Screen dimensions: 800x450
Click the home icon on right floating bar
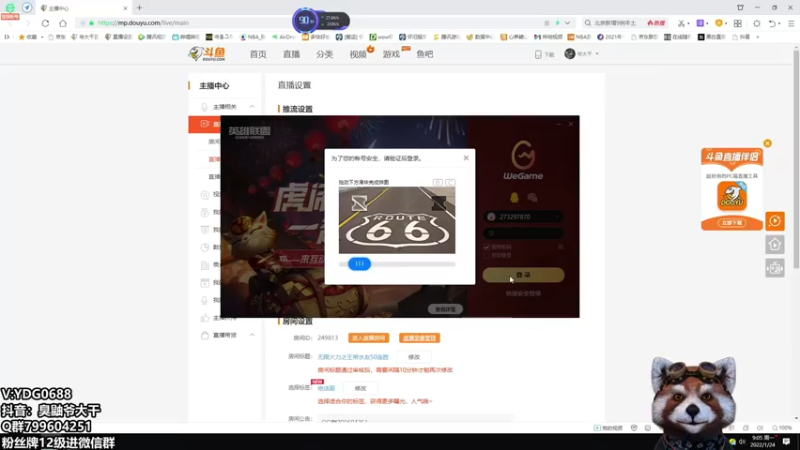pyautogui.click(x=774, y=245)
